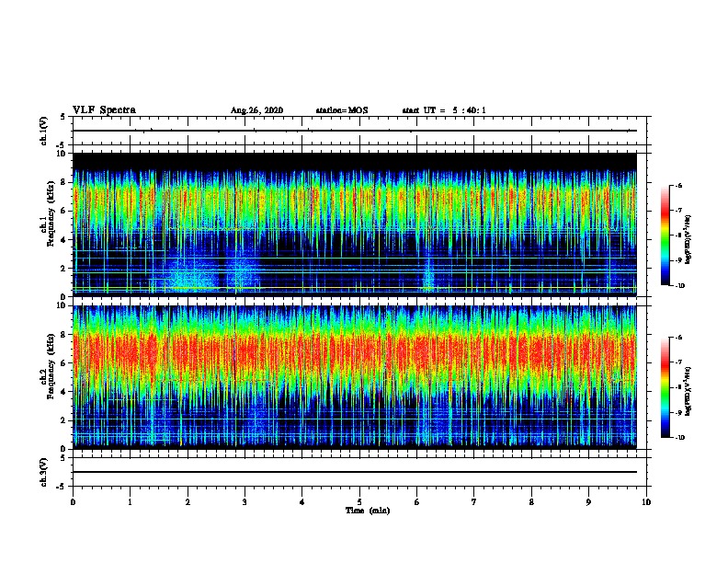Click the "10" minute tick on time axis
Screen dimensions: 728x563
tap(646, 502)
